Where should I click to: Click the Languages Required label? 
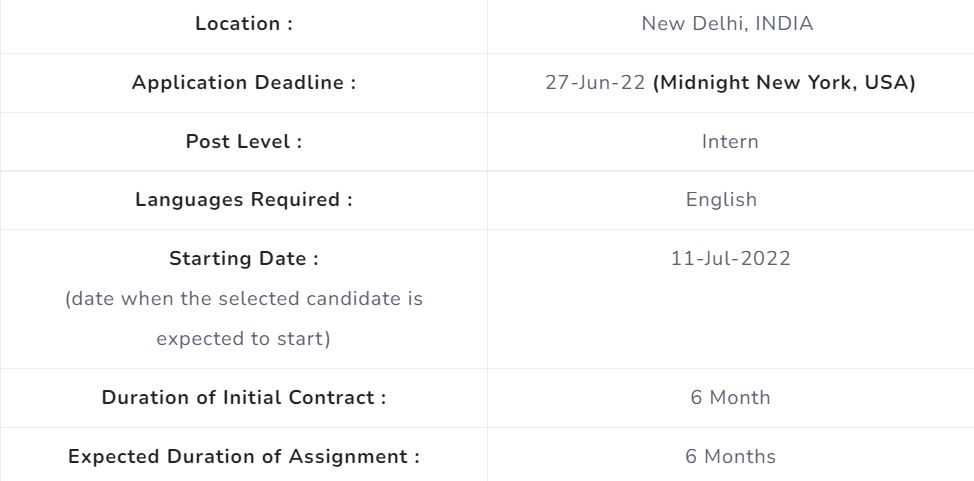click(244, 200)
